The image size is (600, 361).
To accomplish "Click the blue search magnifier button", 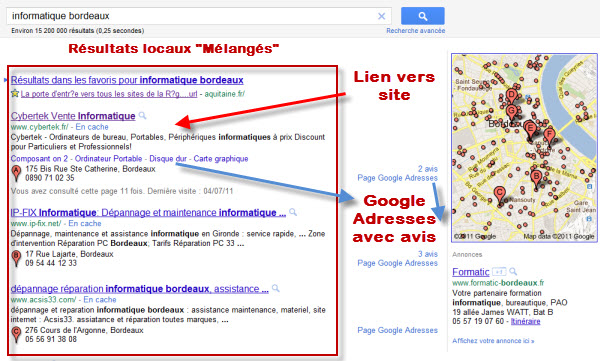I will [x=422, y=16].
